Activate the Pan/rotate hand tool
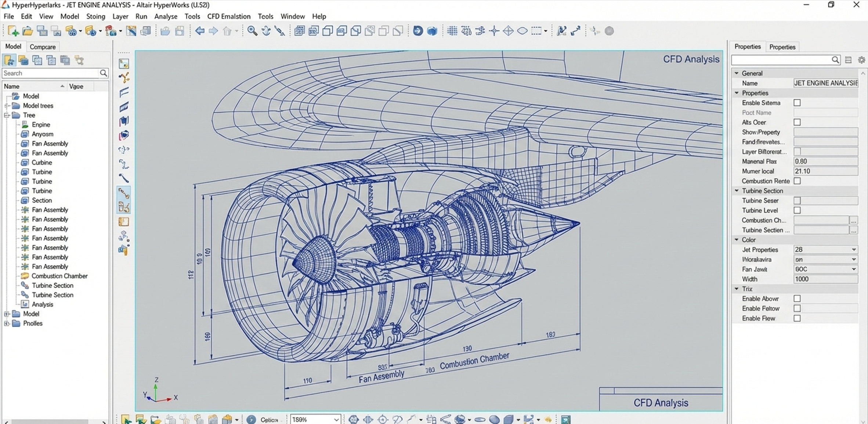868x424 pixels. click(x=267, y=31)
